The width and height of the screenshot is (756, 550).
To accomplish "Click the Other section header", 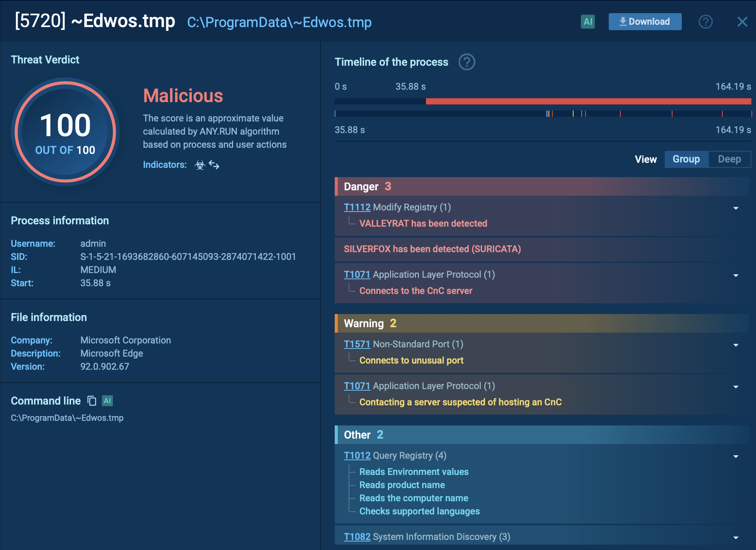I will click(x=541, y=435).
